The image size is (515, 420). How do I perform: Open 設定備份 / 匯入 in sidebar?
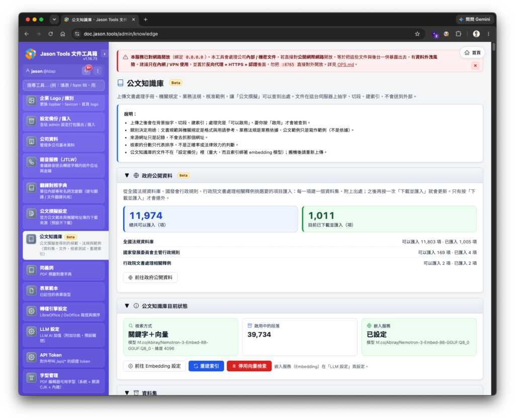(64, 122)
